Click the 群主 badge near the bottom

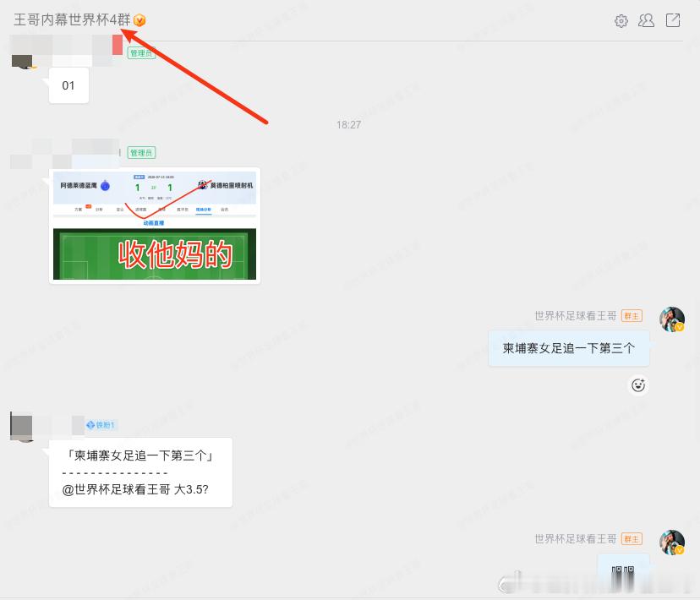[x=632, y=539]
